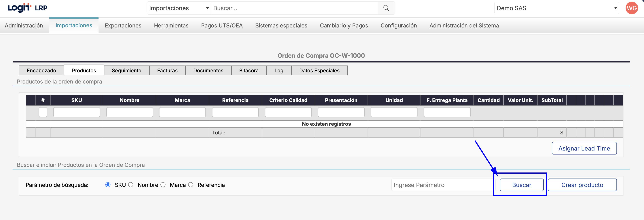Switch to the Encabezado tab

pos(42,70)
